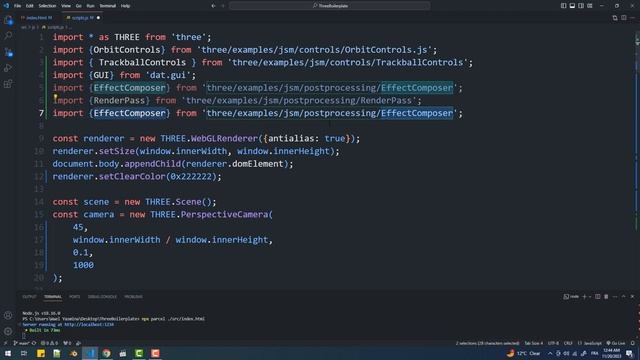Change Tab Size indentation in status bar
Image resolution: width=640 pixels, height=360 pixels.
pyautogui.click(x=533, y=343)
